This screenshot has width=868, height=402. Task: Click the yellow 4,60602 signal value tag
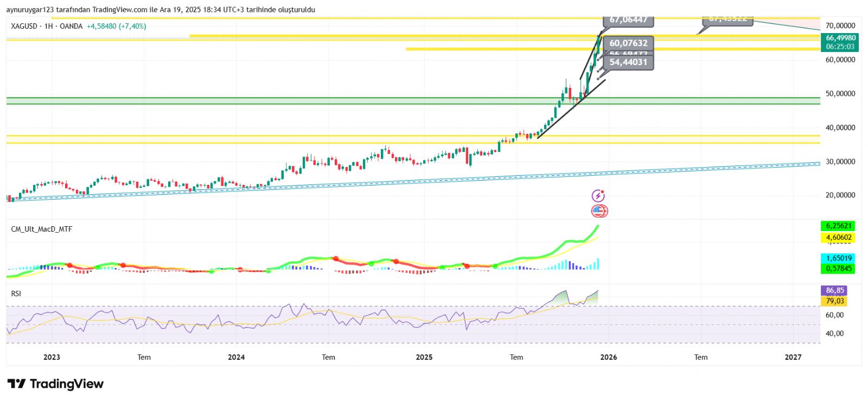[838, 237]
